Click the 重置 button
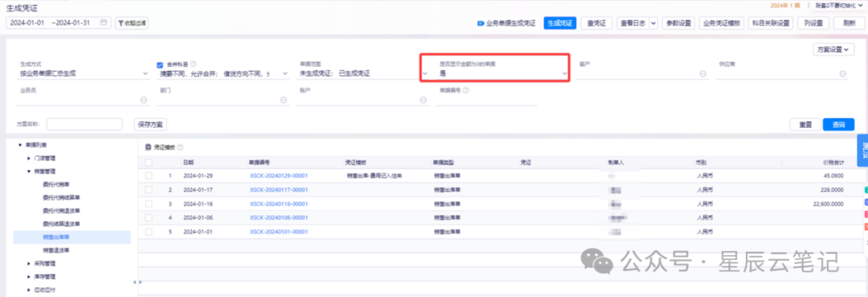 (x=805, y=124)
